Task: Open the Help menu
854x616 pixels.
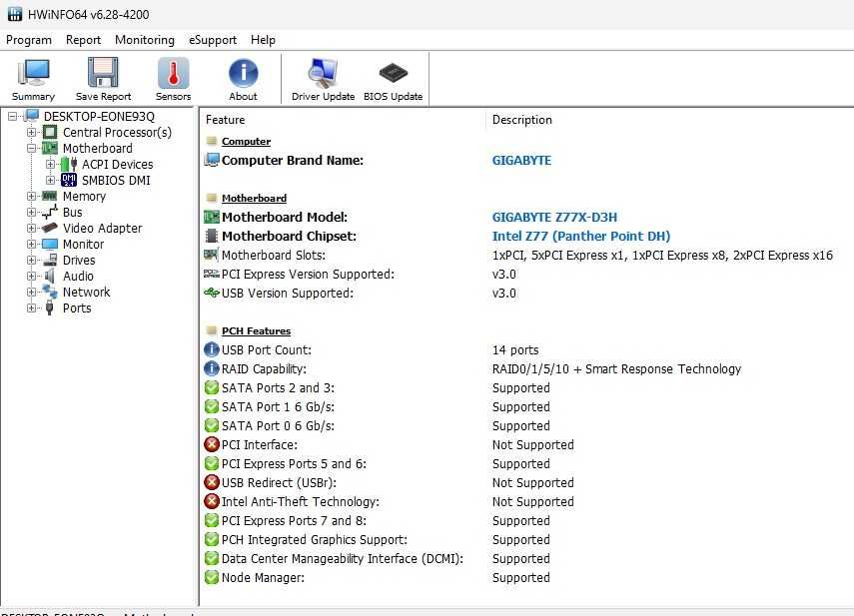Action: pos(263,40)
